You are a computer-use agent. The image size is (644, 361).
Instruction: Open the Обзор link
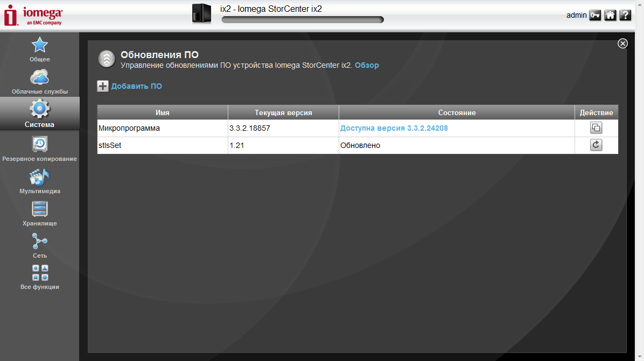click(367, 65)
